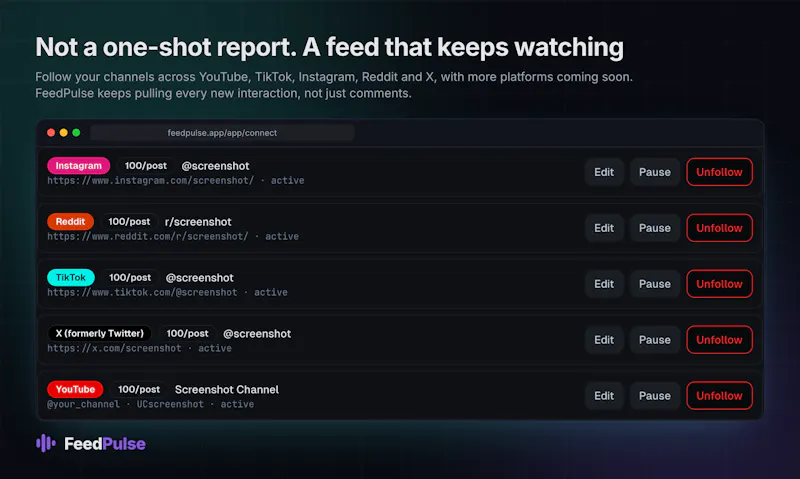Edit the Reddit r/screenshot channel
Viewport: 800px width, 479px height.
click(x=604, y=228)
